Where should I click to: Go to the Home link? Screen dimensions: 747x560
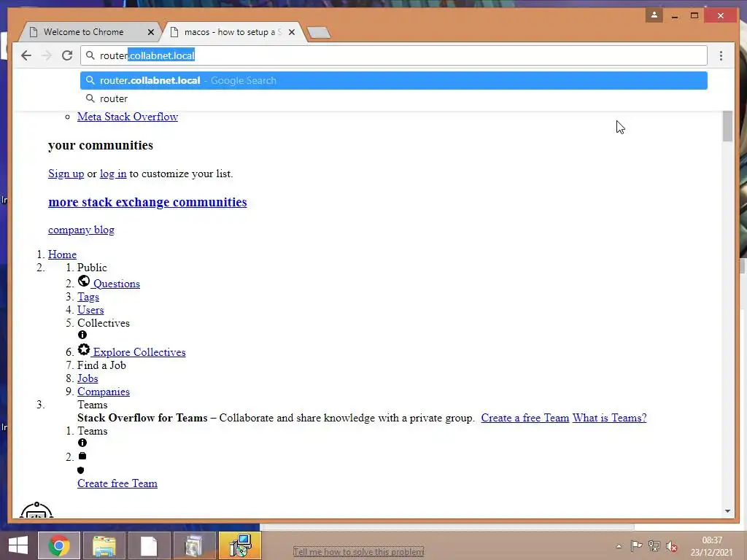click(x=62, y=254)
